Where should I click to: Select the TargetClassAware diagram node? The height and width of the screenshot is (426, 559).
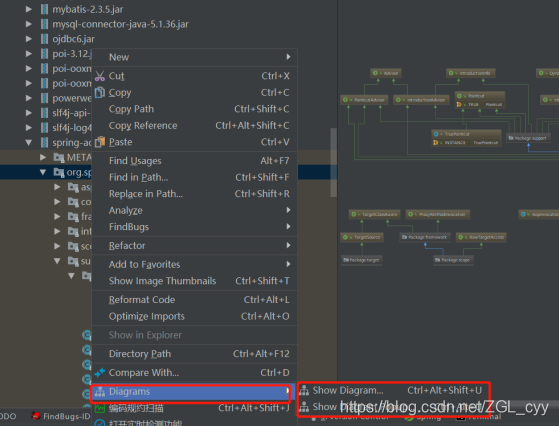(375, 214)
